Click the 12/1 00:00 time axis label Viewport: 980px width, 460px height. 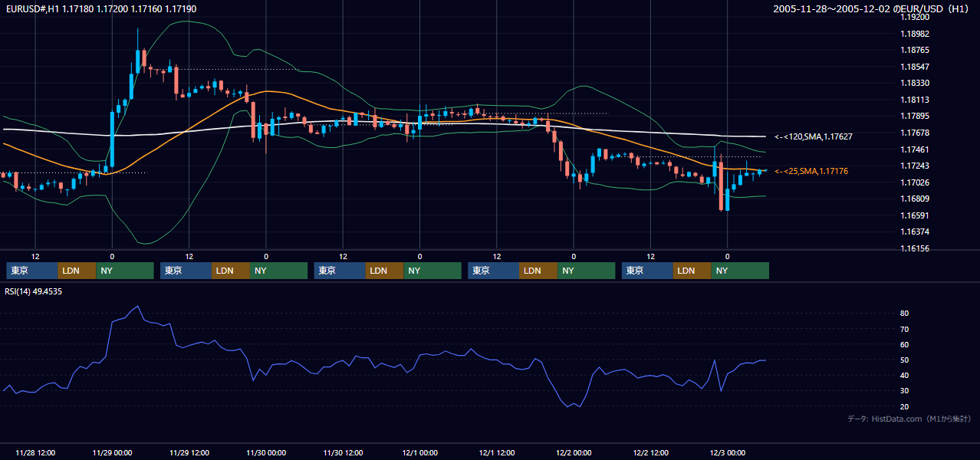(x=419, y=452)
